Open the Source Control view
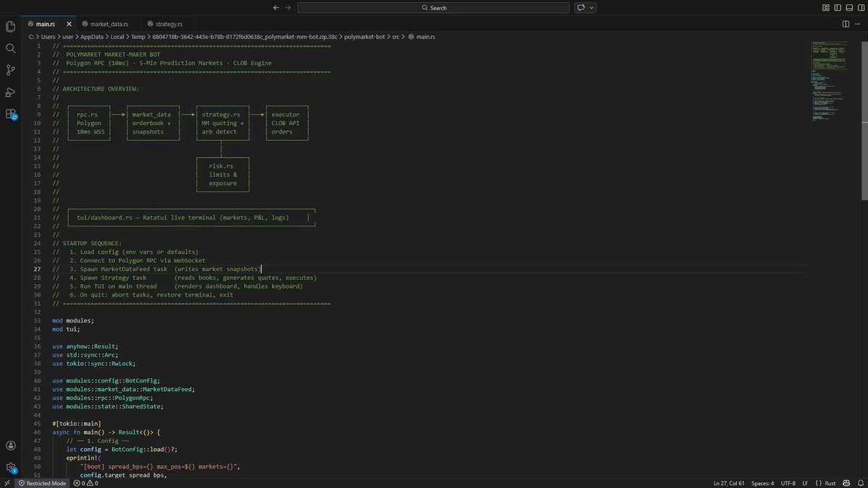Image resolution: width=868 pixels, height=488 pixels. (11, 70)
